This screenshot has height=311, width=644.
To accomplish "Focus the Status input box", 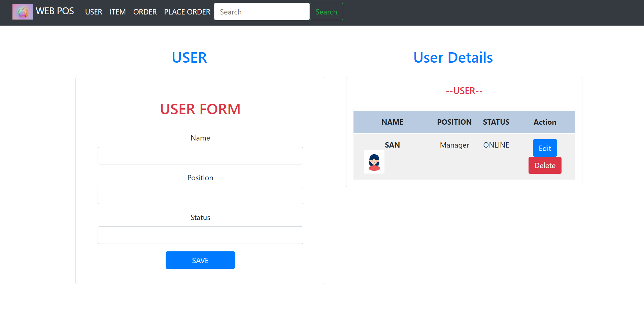I will 200,235.
